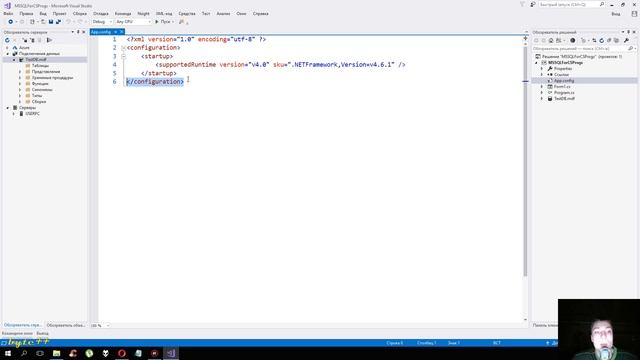Switch to the Обозреватель объектов bottom tab
The image size is (640, 360).
[x=66, y=325]
